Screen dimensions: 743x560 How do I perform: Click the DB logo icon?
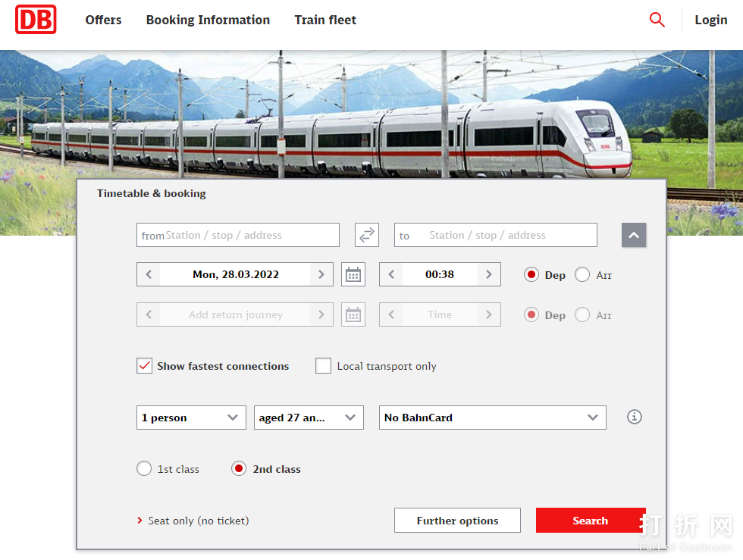pyautogui.click(x=36, y=20)
